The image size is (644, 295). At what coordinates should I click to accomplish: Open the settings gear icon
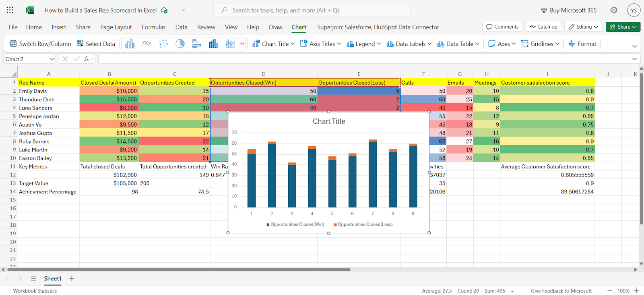(614, 10)
